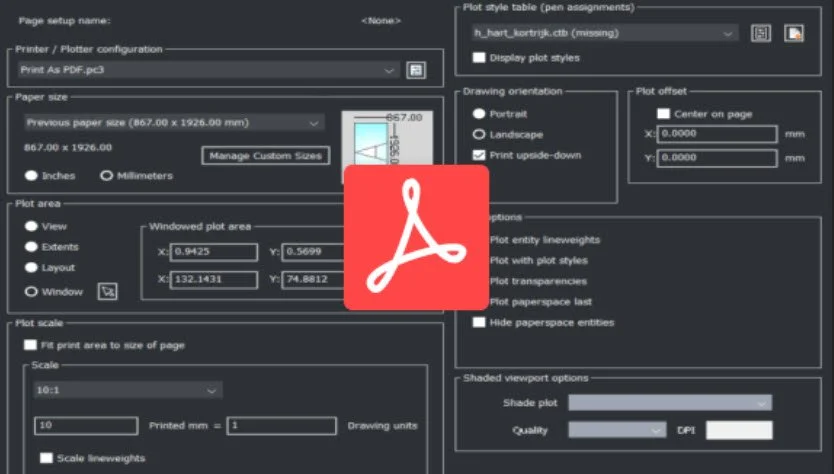Open Quality dropdown
The width and height of the screenshot is (834, 474).
[617, 430]
